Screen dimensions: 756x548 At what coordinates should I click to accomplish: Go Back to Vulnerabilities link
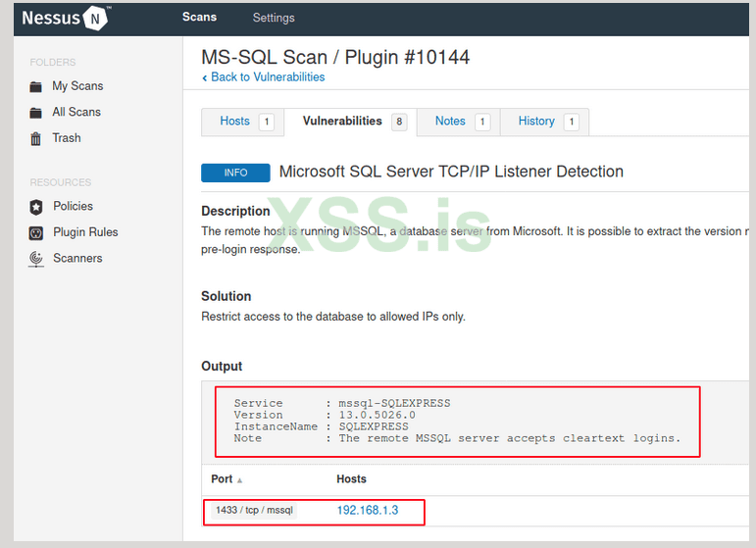coord(268,77)
